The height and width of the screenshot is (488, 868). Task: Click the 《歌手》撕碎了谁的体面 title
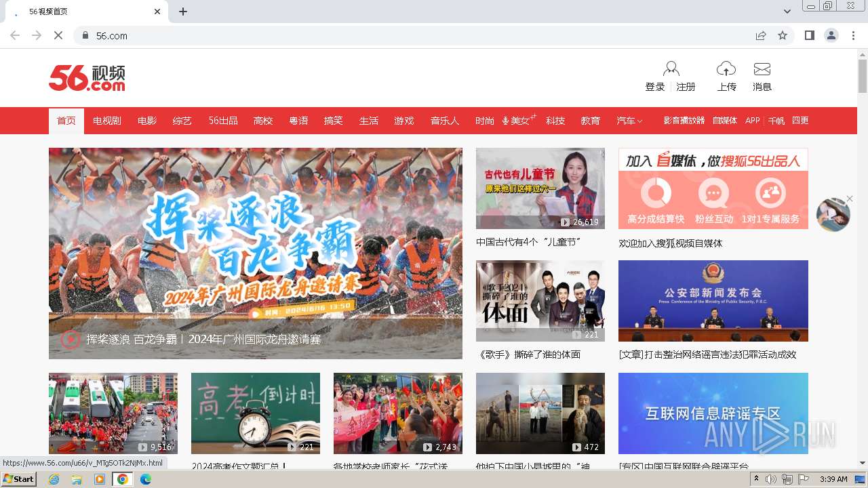pos(528,354)
